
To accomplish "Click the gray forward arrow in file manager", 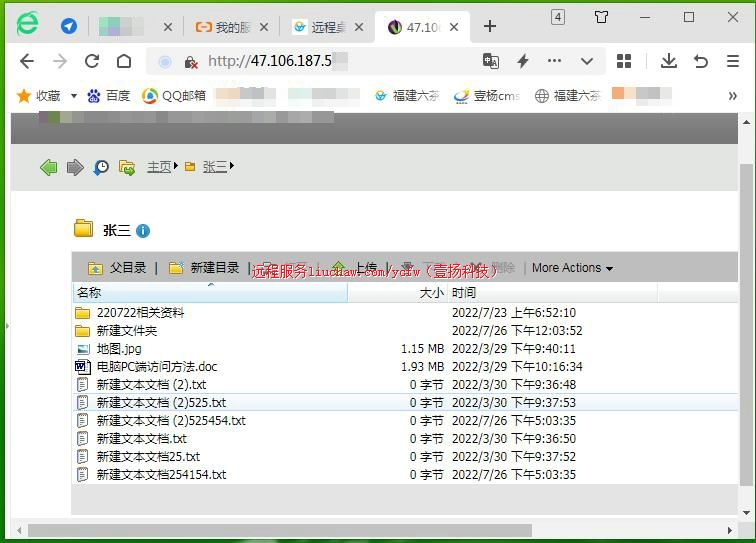I will 75,167.
